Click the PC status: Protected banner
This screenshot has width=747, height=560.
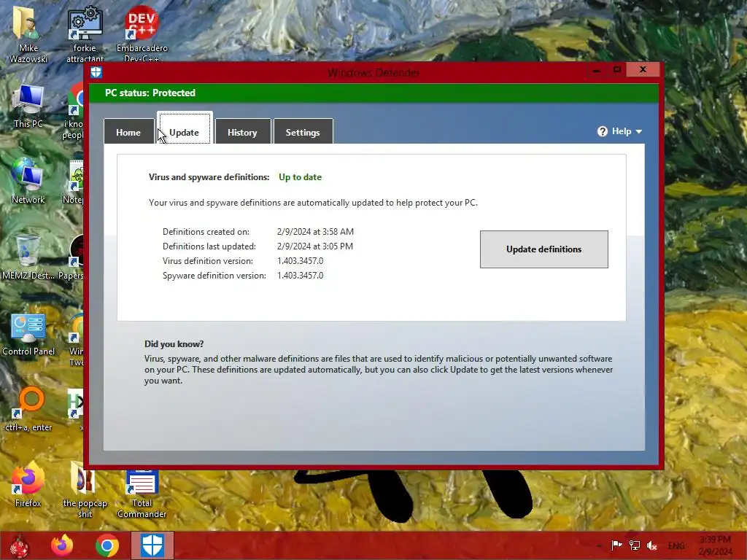[x=373, y=93]
